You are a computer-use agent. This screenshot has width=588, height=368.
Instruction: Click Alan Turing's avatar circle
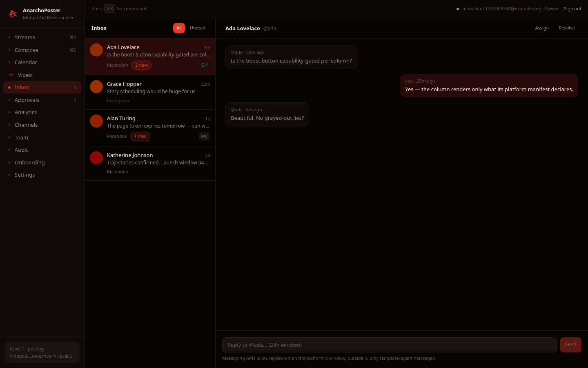coord(96,121)
